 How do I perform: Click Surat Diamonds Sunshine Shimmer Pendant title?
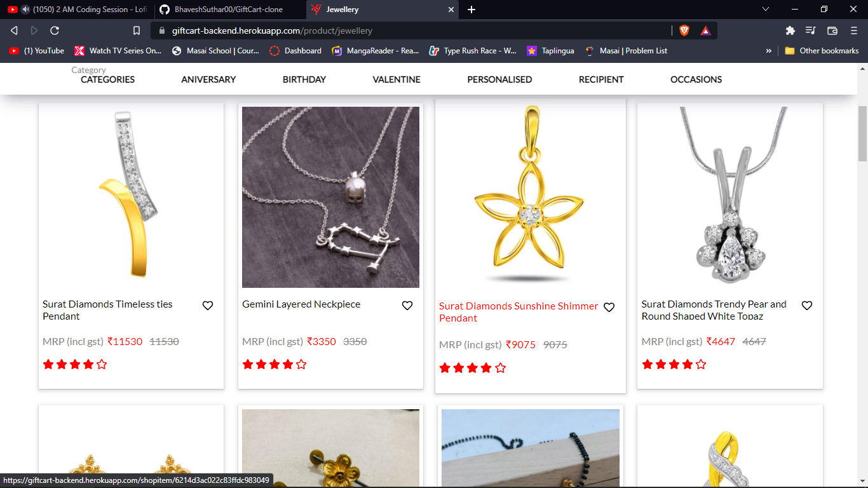tap(519, 312)
